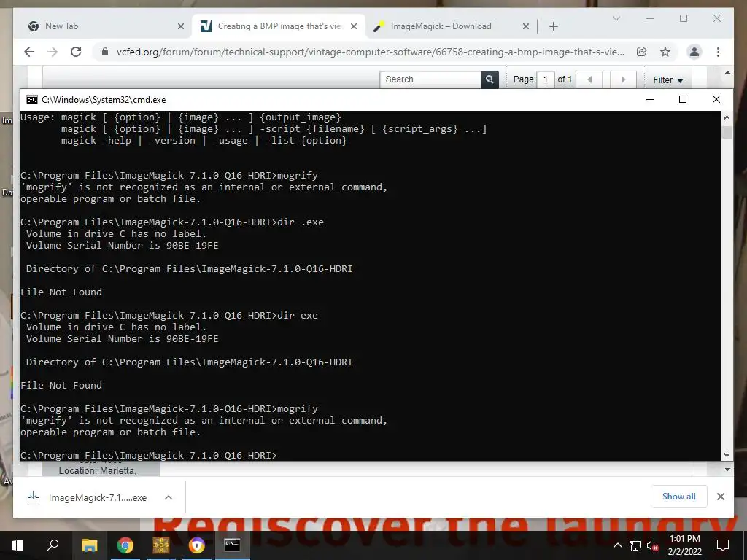This screenshot has width=747, height=560.
Task: Click 'Location: Marietta,' text on forum
Action: pyautogui.click(x=98, y=470)
